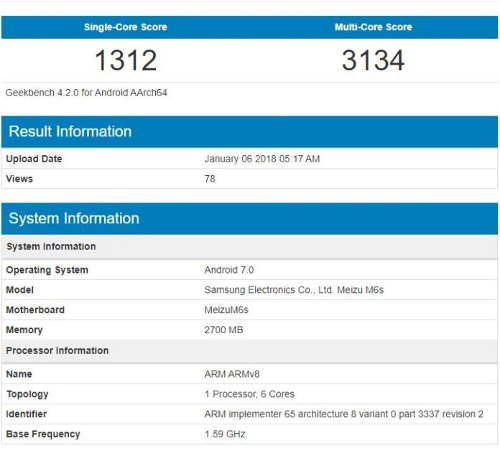The height and width of the screenshot is (456, 500).
Task: Click the Identifier value ARM implementer 65
Action: coord(344,414)
